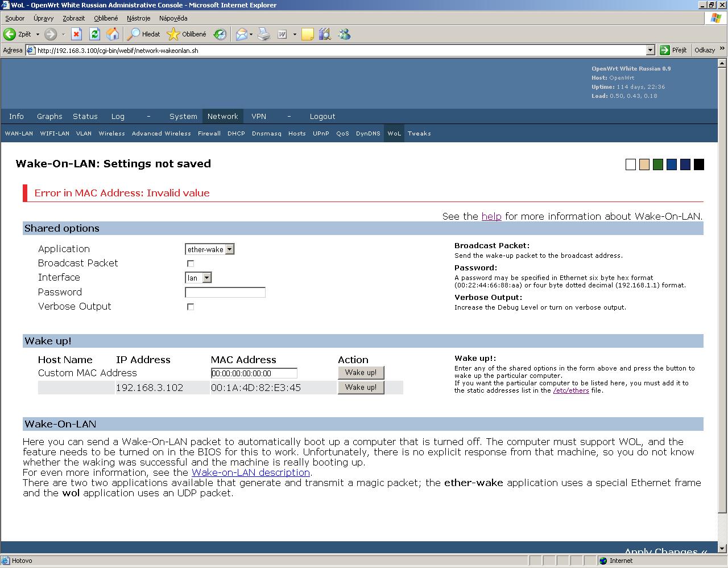Screen dimensions: 728x568
Task: Go to the Log tab
Action: pyautogui.click(x=118, y=116)
